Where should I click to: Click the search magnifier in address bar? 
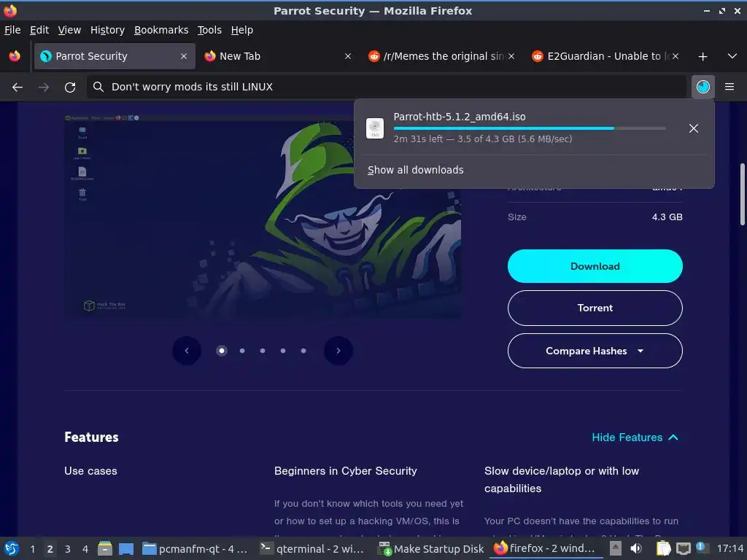click(98, 87)
